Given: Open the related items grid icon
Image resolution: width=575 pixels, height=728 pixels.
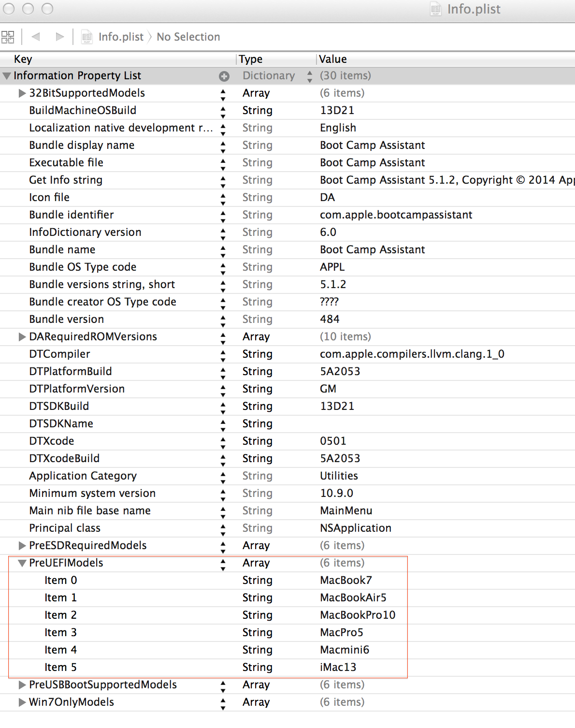Looking at the screenshot, I should [8, 37].
